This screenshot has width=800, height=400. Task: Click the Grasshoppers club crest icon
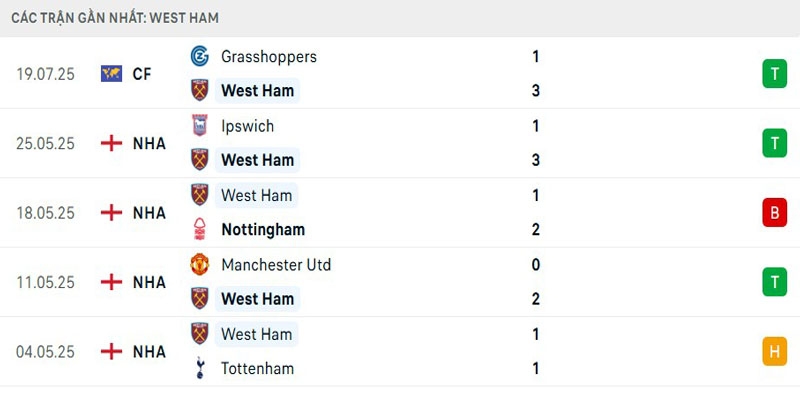tap(200, 57)
